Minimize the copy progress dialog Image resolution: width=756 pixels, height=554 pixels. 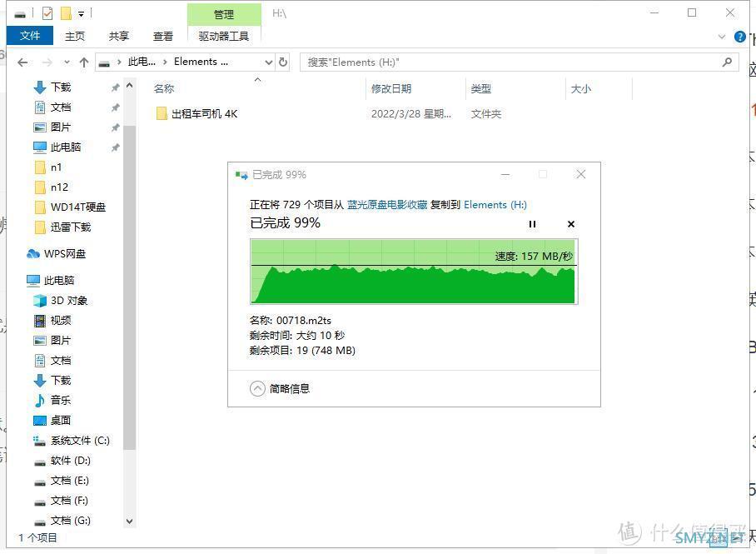tap(505, 175)
